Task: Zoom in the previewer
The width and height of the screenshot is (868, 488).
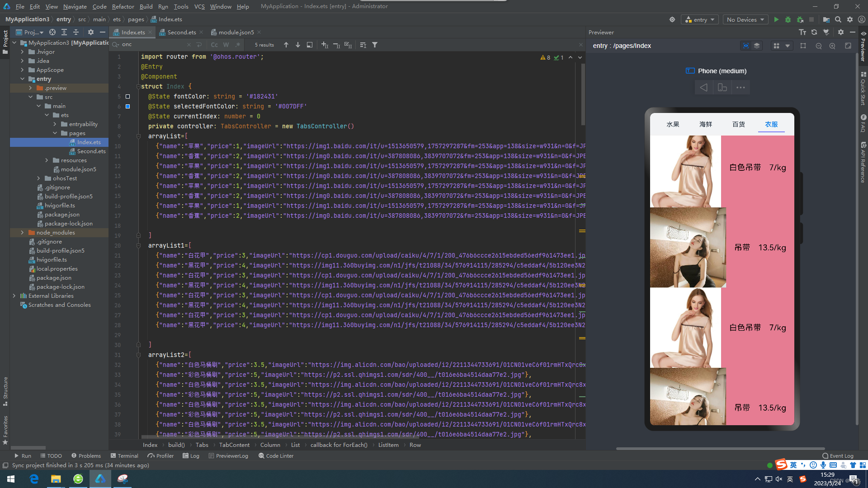Action: (832, 46)
